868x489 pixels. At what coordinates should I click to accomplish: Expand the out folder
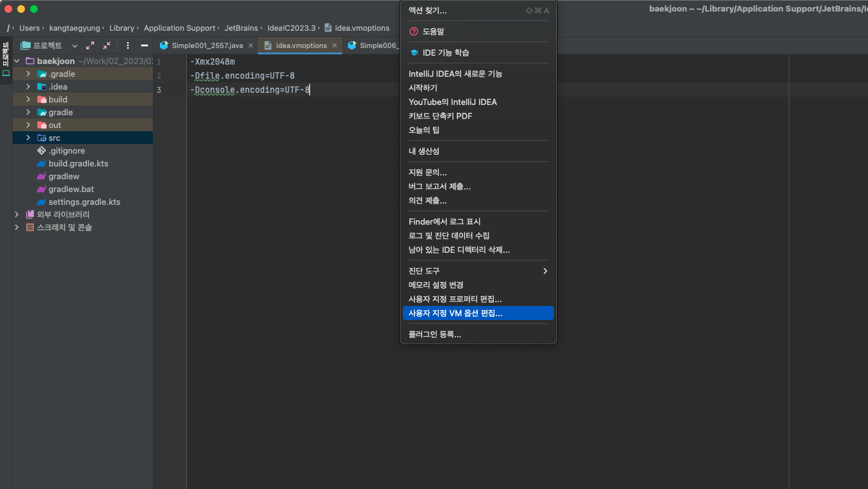tap(28, 125)
